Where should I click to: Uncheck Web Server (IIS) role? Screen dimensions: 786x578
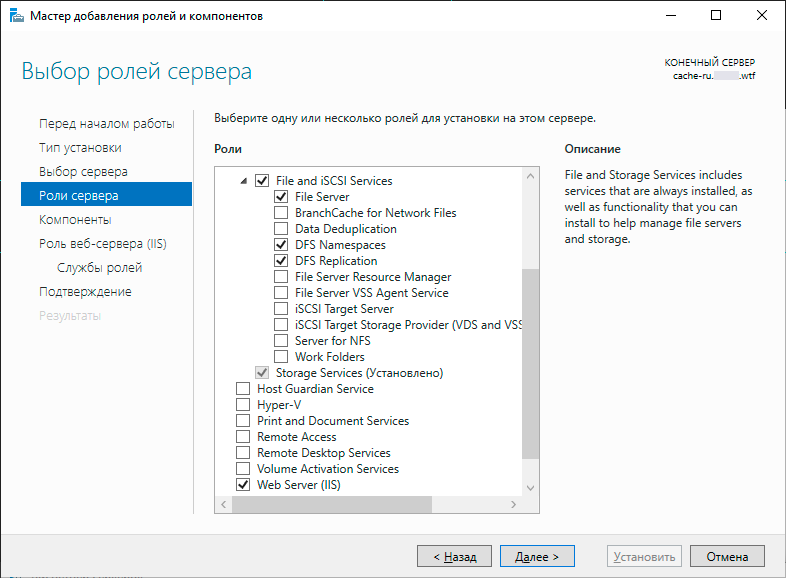pyautogui.click(x=243, y=485)
